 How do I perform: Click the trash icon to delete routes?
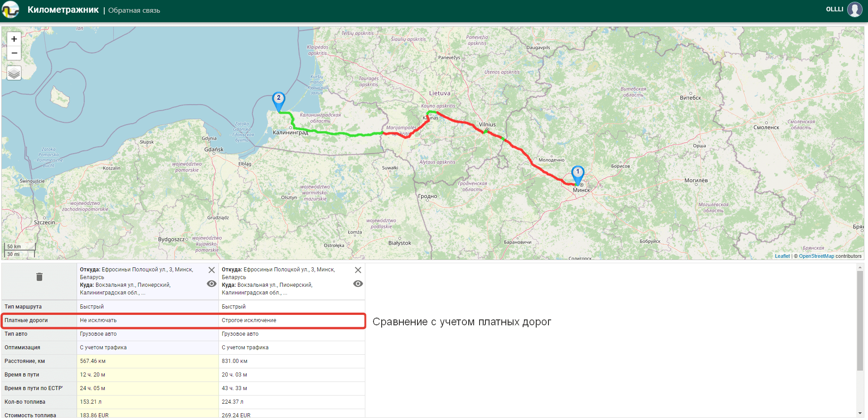[x=39, y=277]
